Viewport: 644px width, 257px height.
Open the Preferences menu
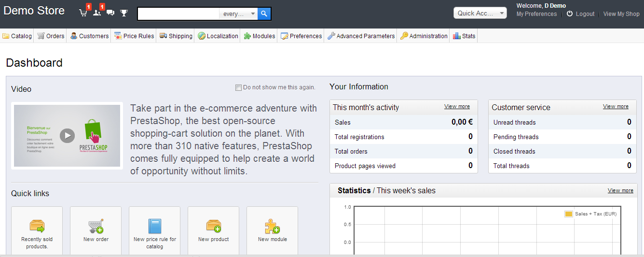click(301, 36)
